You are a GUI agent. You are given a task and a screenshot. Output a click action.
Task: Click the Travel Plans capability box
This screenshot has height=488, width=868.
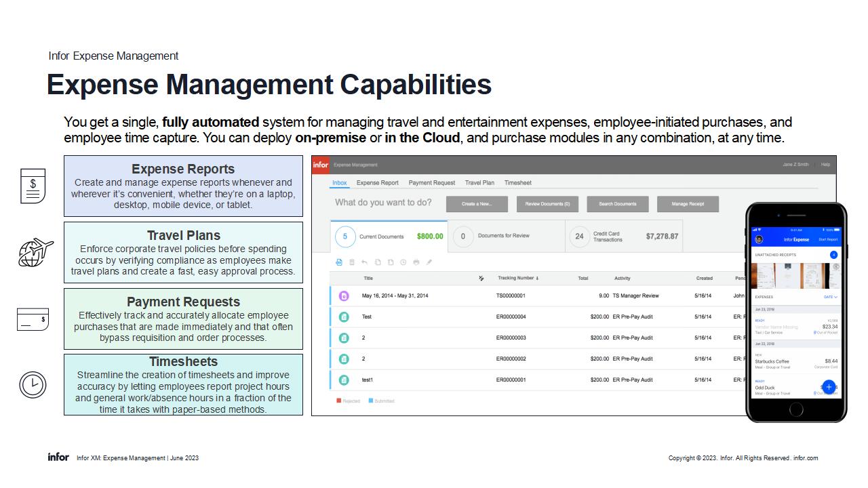tap(183, 252)
